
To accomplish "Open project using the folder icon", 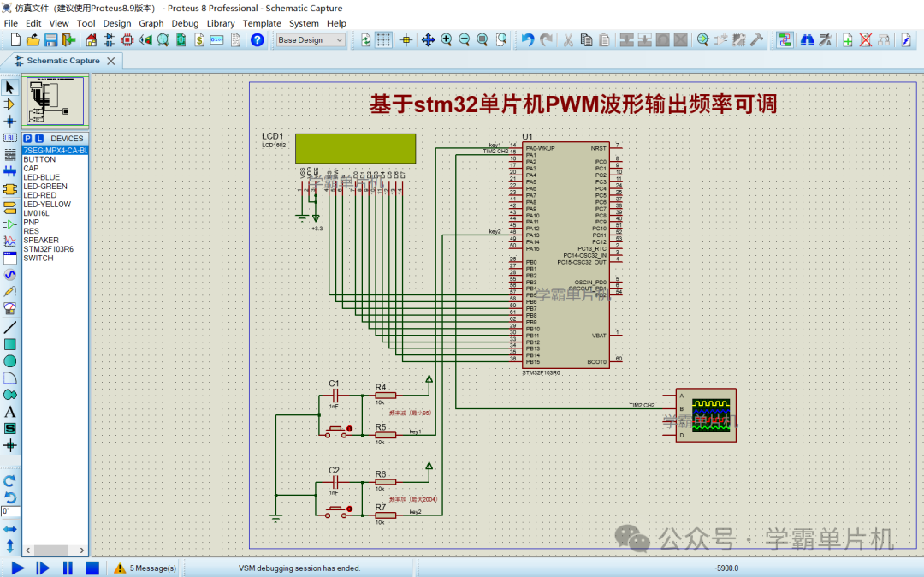I will tap(33, 39).
